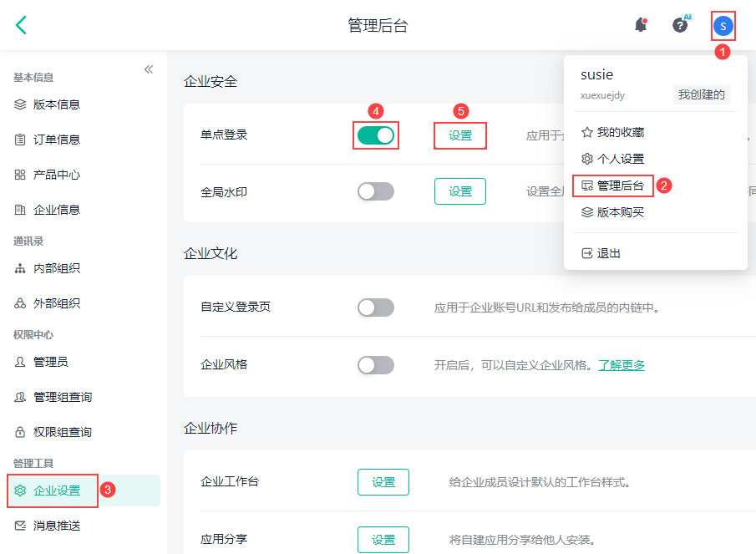Choose 个人设置 in the user menu
756x554 pixels.
click(x=620, y=159)
